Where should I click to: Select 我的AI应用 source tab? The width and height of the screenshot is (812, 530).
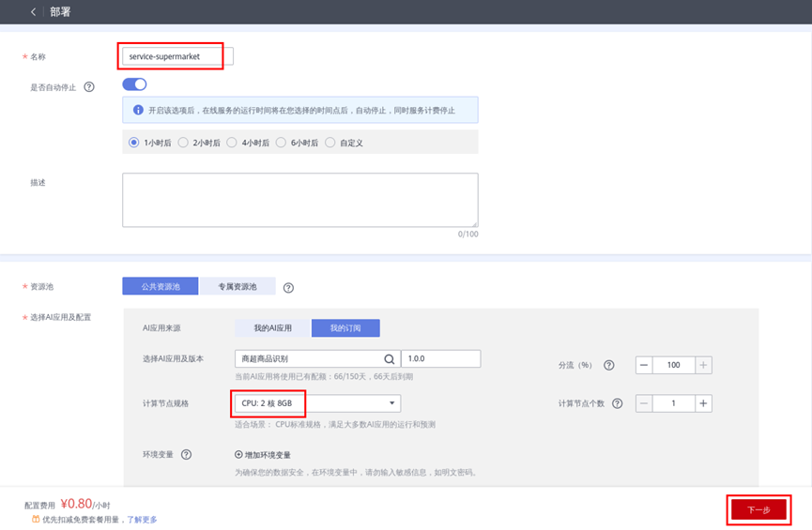click(272, 328)
